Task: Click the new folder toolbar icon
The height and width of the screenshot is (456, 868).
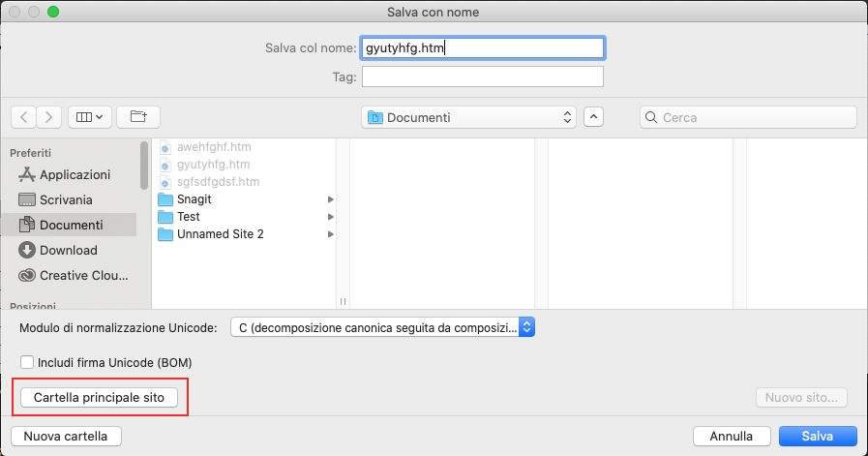Action: click(137, 117)
